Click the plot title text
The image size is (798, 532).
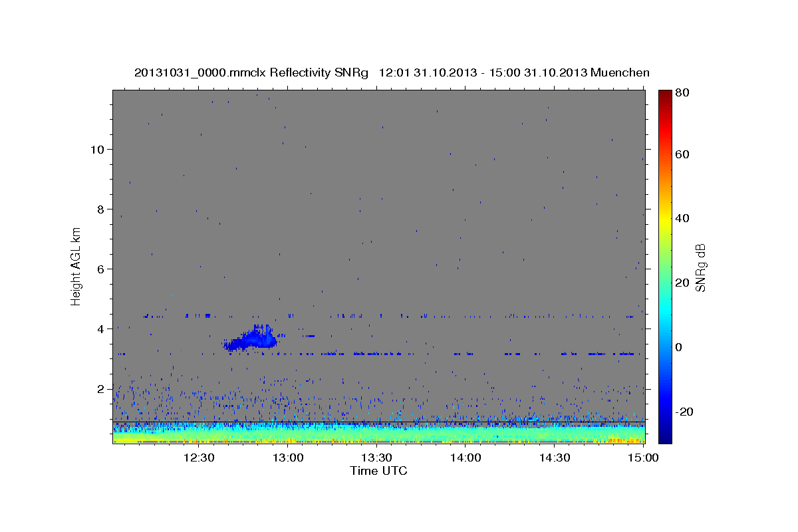pos(392,73)
